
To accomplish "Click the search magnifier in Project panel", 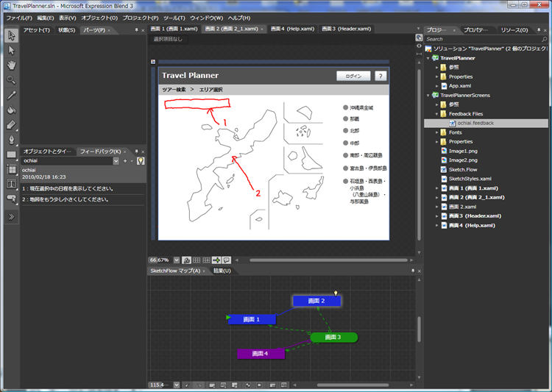I will tap(544, 40).
